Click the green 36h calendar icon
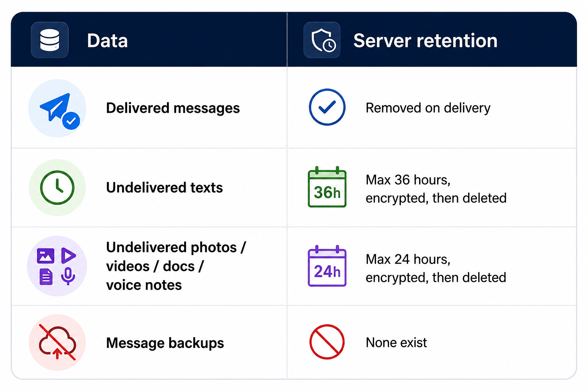Image resolution: width=588 pixels, height=392 pixels. [327, 187]
